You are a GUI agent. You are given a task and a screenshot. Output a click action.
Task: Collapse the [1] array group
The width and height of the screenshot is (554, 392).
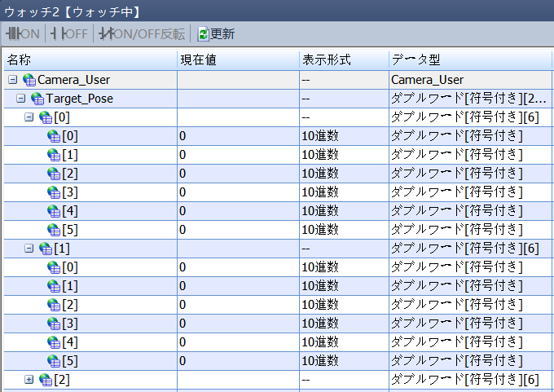[x=29, y=249]
